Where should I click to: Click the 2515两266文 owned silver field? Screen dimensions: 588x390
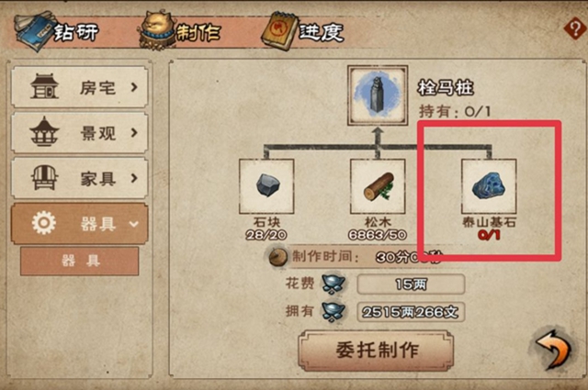(411, 312)
